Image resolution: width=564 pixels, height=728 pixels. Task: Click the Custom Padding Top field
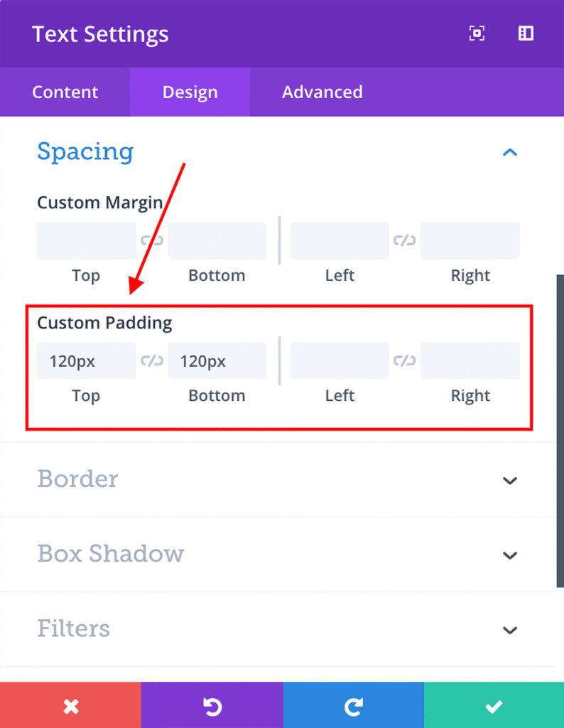click(x=86, y=360)
